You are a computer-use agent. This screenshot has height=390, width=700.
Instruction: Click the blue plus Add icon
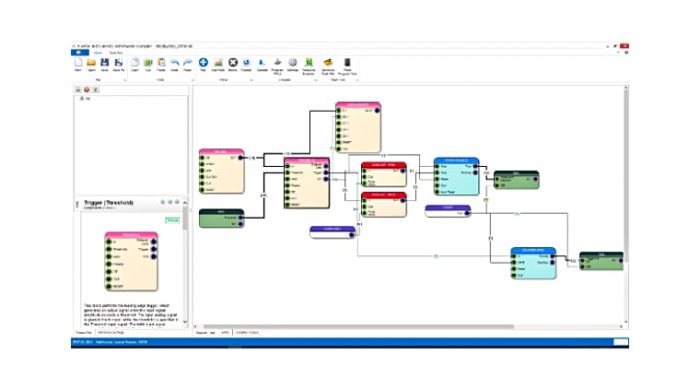coord(203,62)
